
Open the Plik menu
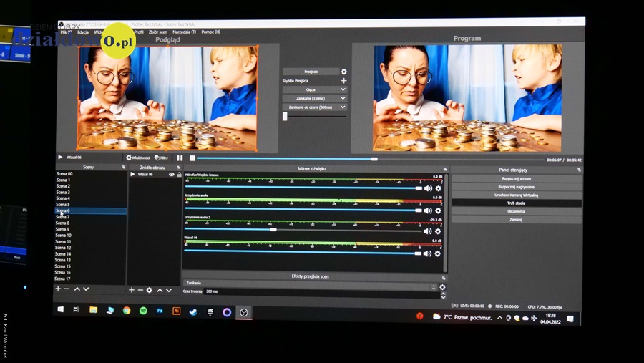(x=66, y=32)
